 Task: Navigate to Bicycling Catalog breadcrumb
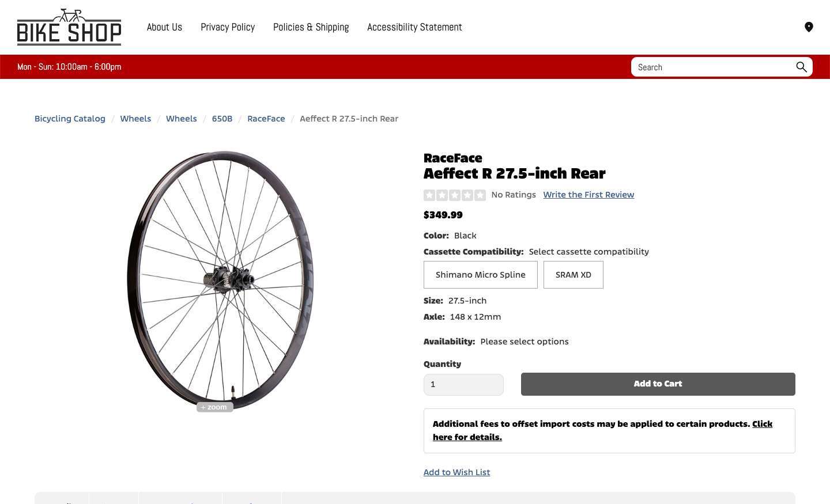tap(70, 119)
